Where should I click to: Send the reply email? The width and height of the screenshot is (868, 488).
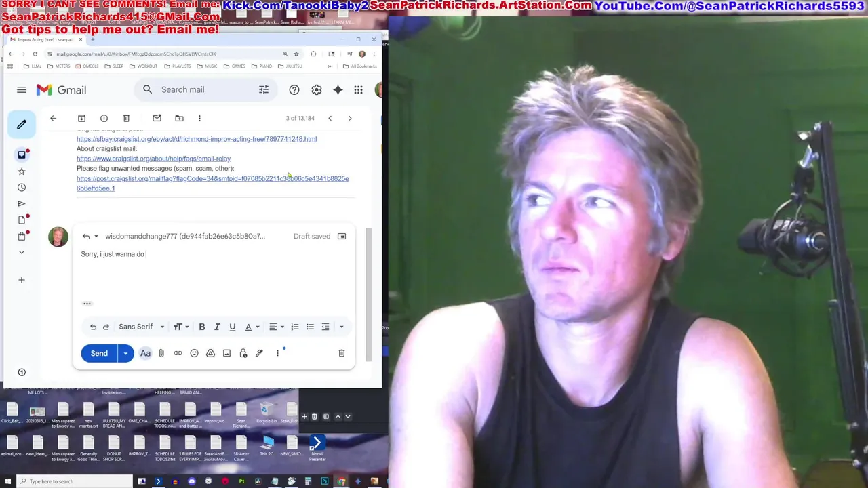click(99, 353)
